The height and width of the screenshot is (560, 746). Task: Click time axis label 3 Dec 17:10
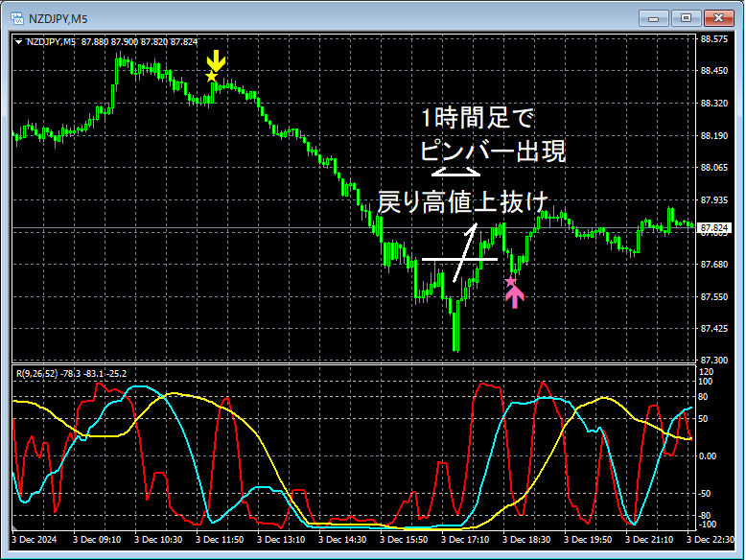(465, 540)
